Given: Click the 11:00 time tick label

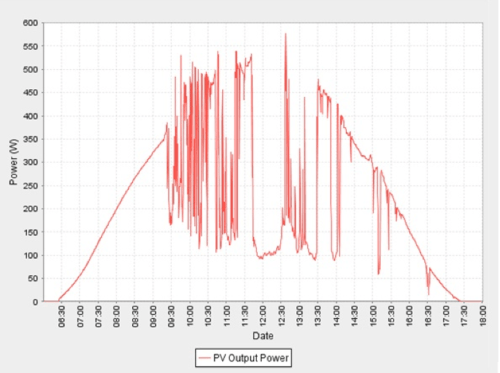Looking at the screenshot, I should [x=227, y=317].
